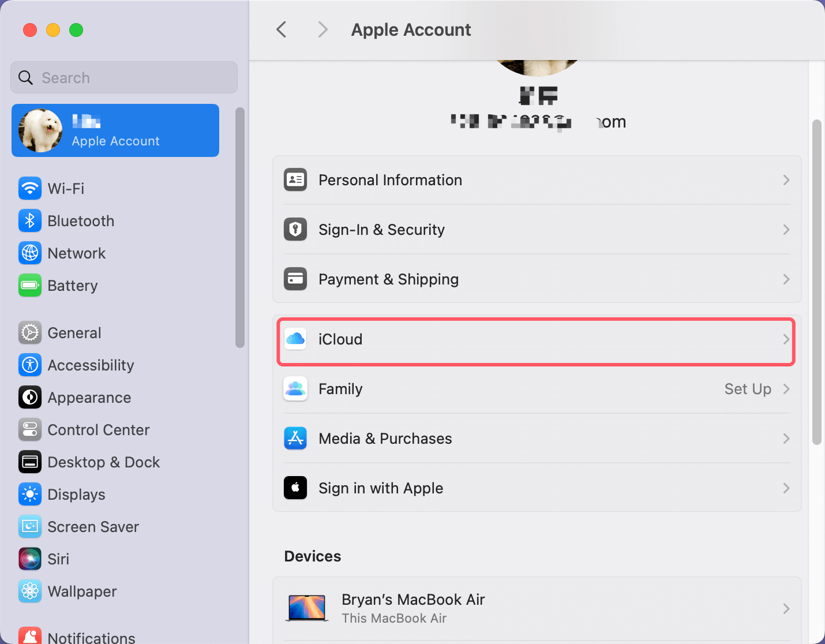
Task: Select the Displays icon
Action: [30, 494]
